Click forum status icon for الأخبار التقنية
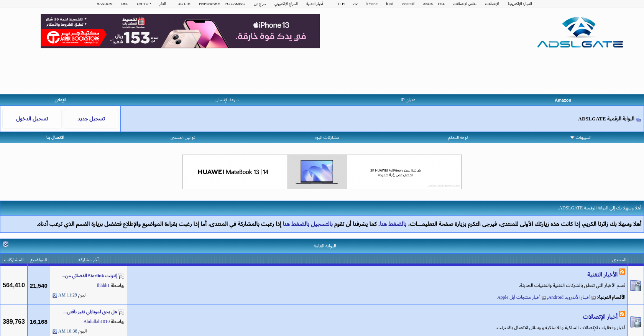The image size is (644, 336). click(x=636, y=285)
